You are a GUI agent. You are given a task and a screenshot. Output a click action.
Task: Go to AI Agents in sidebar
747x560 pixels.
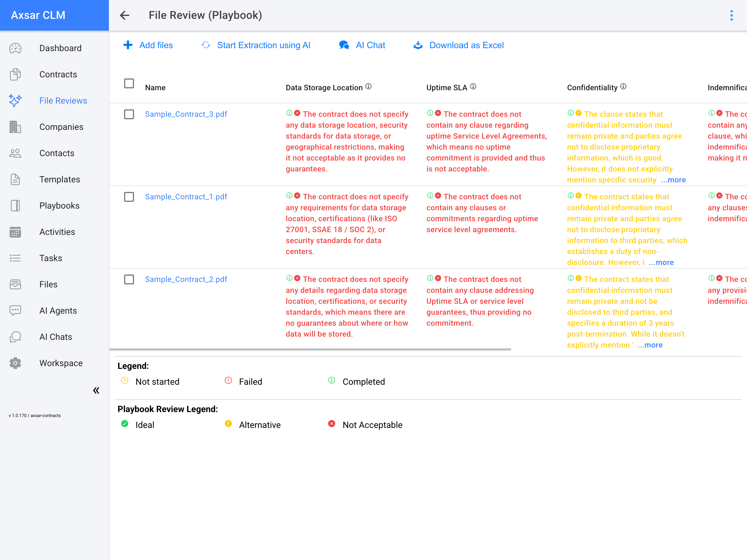58,311
